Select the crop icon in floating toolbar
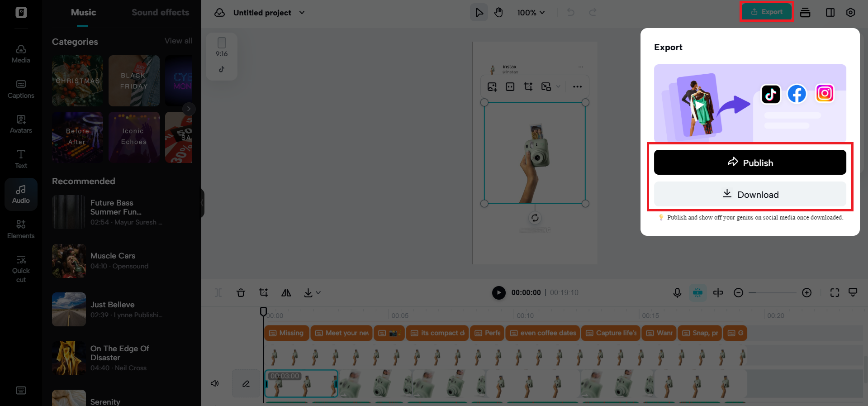Viewport: 868px width, 406px height. pyautogui.click(x=528, y=86)
